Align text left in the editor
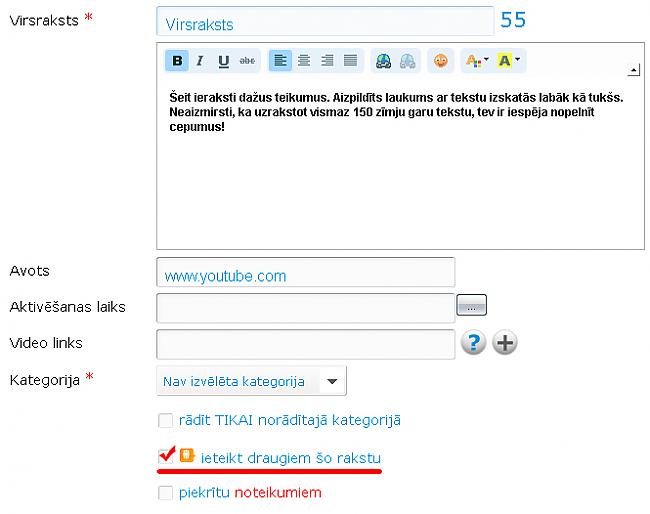 tap(280, 61)
